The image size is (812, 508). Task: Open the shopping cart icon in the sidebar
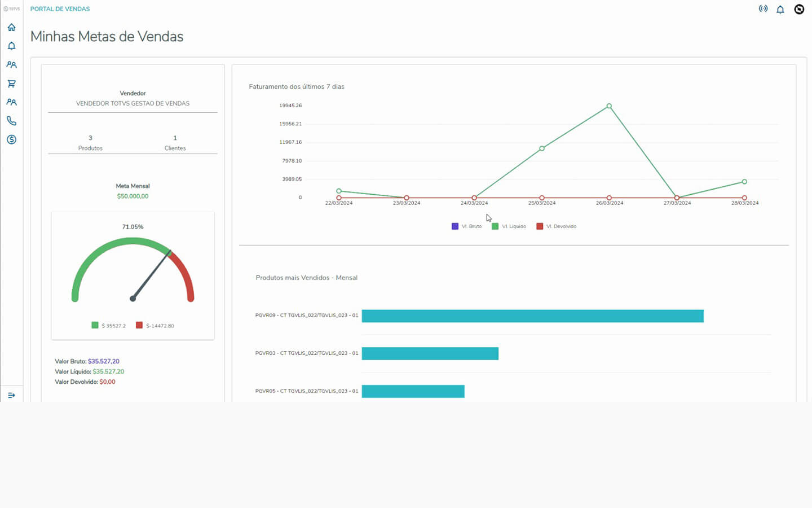11,84
